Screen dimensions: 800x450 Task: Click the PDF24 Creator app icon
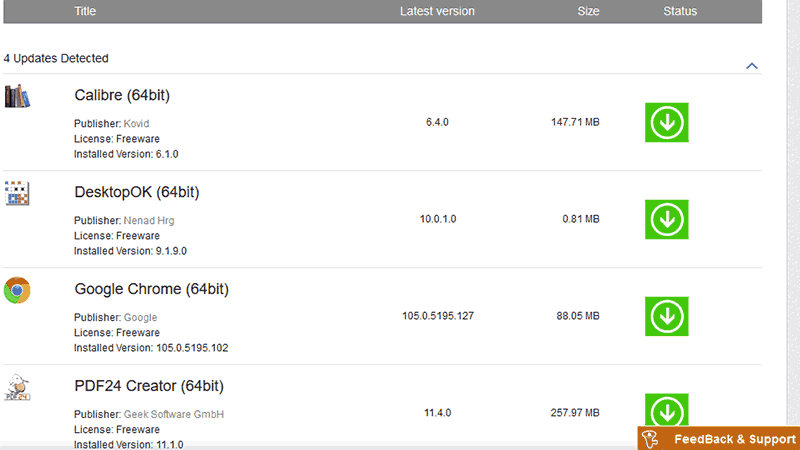(x=17, y=387)
